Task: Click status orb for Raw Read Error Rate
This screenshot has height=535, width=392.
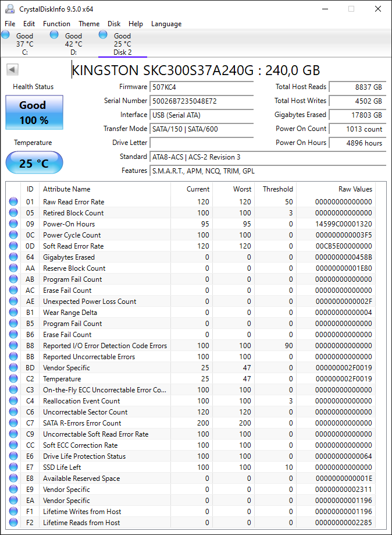Action: tap(13, 201)
